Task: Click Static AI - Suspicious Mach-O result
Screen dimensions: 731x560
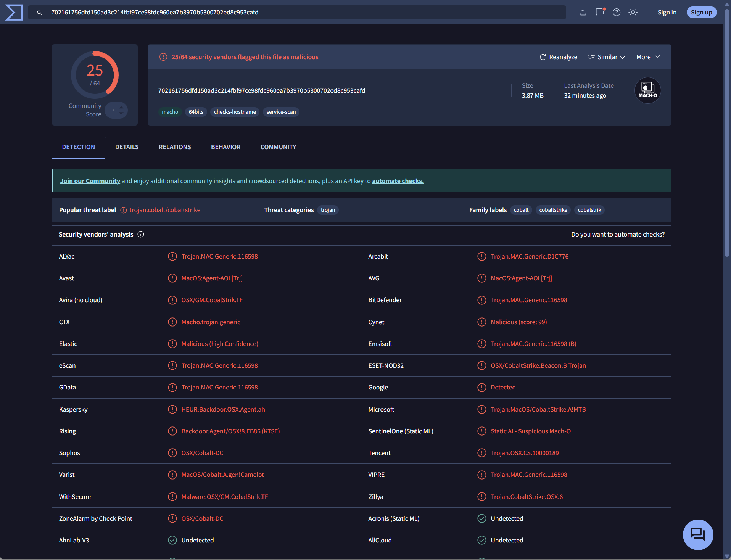Action: pyautogui.click(x=531, y=431)
